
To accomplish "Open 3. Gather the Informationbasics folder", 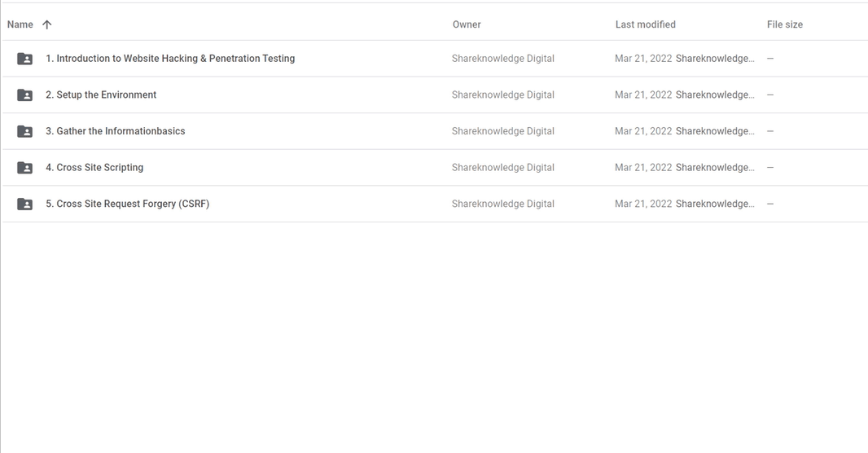I will coord(115,131).
